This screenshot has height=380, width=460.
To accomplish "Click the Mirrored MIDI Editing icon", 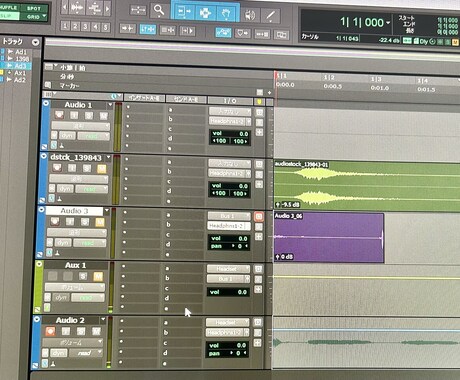I will 262,34.
